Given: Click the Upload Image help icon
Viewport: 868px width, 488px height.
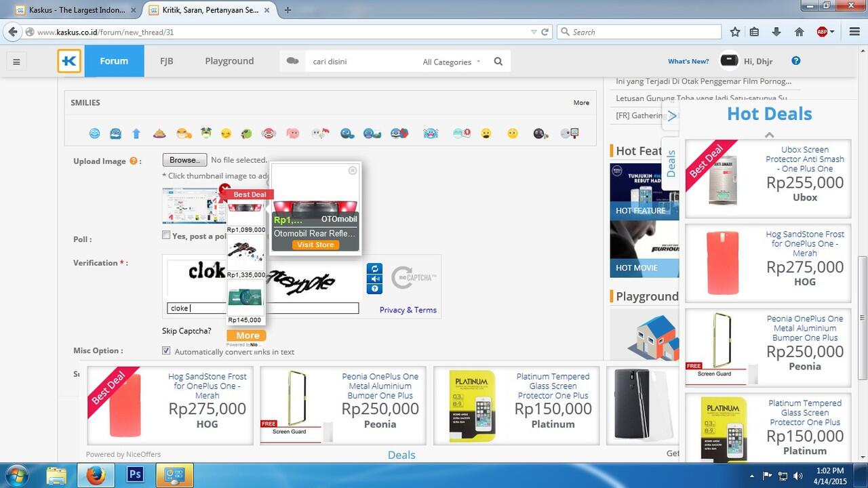Looking at the screenshot, I should [134, 161].
